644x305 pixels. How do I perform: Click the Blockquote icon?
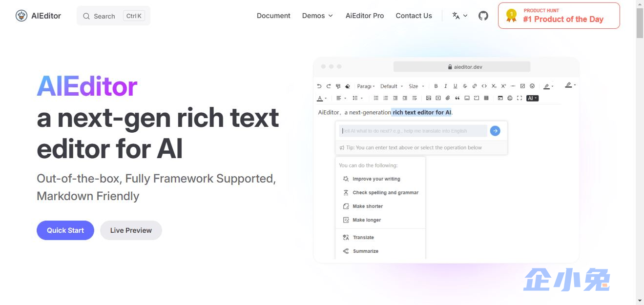coord(457,98)
